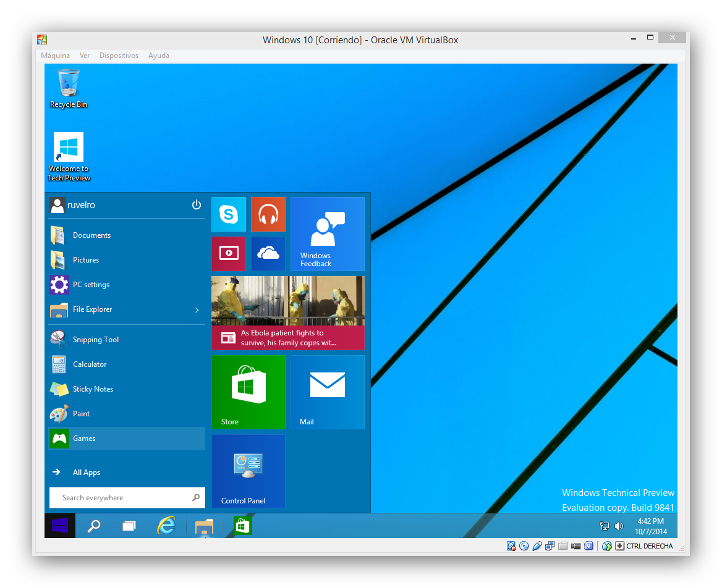Click the taskbar Search magnifier

95,526
